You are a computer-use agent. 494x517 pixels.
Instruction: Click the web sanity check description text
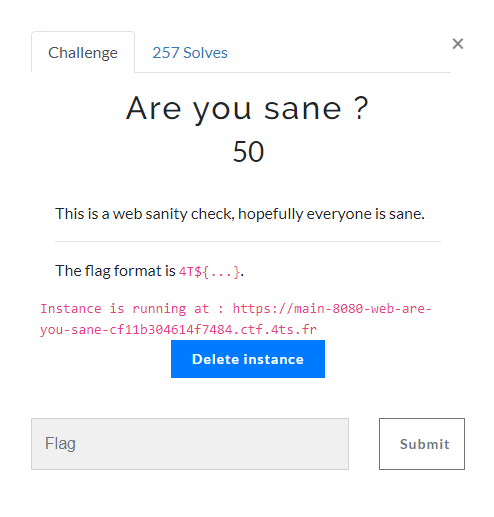240,214
